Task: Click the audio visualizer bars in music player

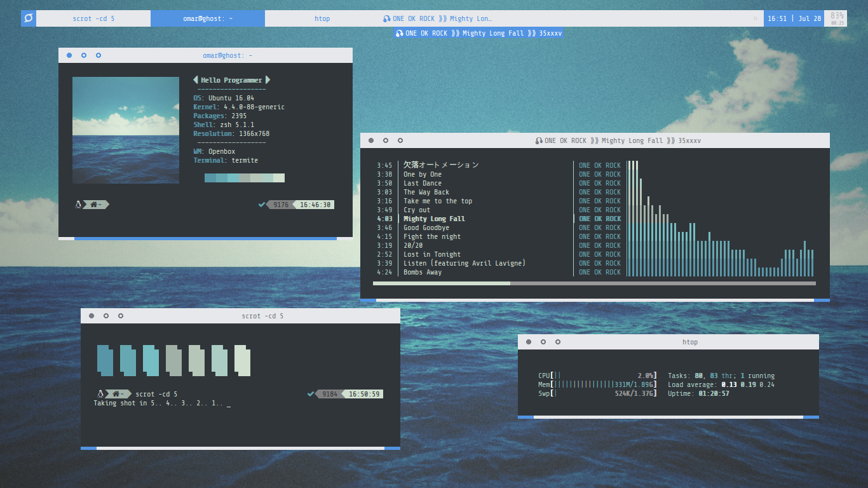Action: point(721,219)
